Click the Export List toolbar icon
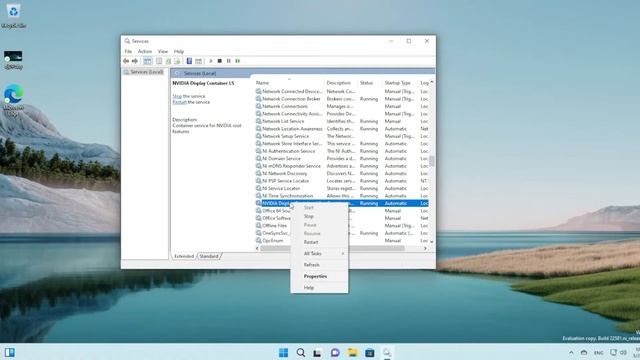 (177, 61)
